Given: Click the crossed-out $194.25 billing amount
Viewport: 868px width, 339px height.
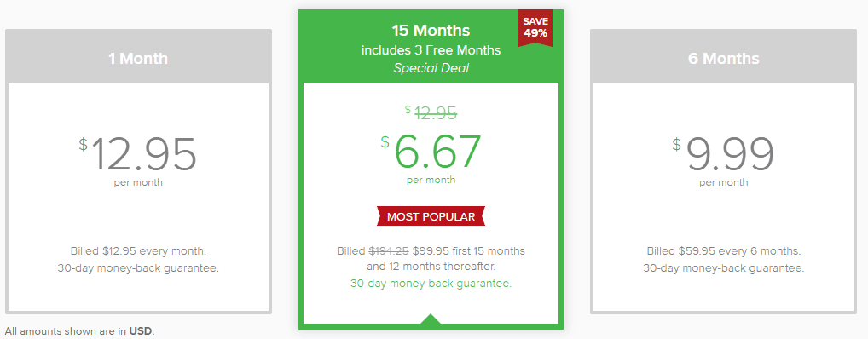Looking at the screenshot, I should coord(389,251).
